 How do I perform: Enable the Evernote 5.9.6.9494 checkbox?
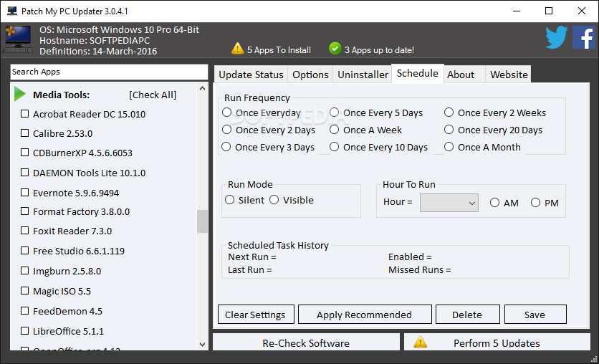24,192
